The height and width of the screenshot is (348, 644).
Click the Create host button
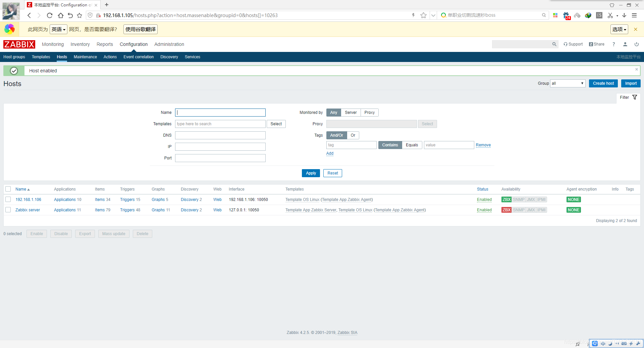tap(603, 83)
